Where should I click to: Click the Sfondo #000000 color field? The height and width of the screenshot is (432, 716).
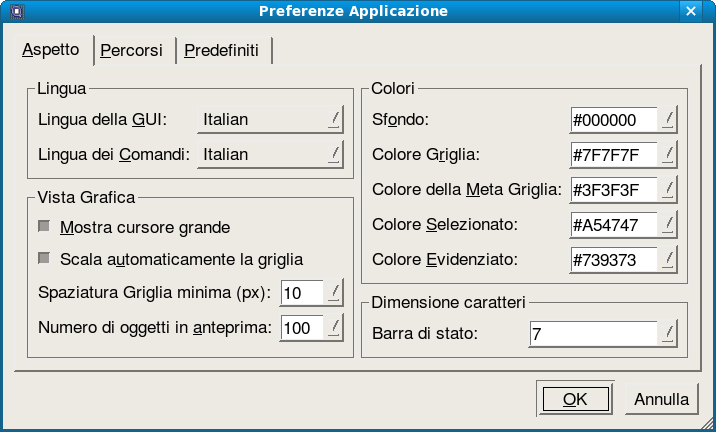tap(614, 120)
